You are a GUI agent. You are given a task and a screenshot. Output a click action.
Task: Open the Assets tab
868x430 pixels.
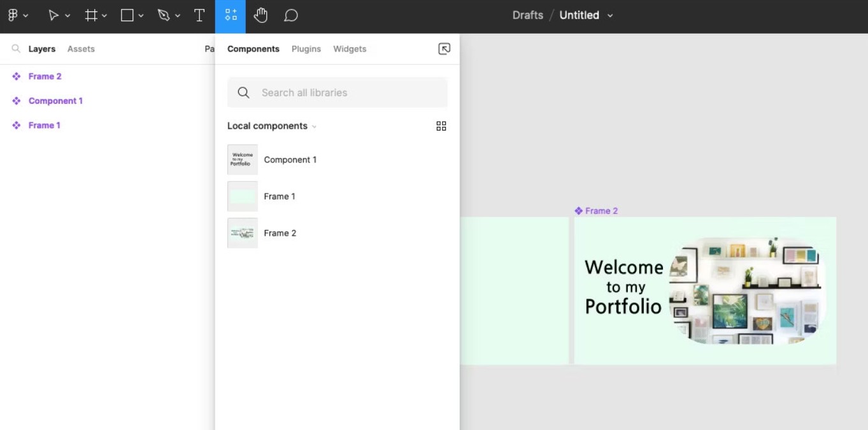coord(81,49)
